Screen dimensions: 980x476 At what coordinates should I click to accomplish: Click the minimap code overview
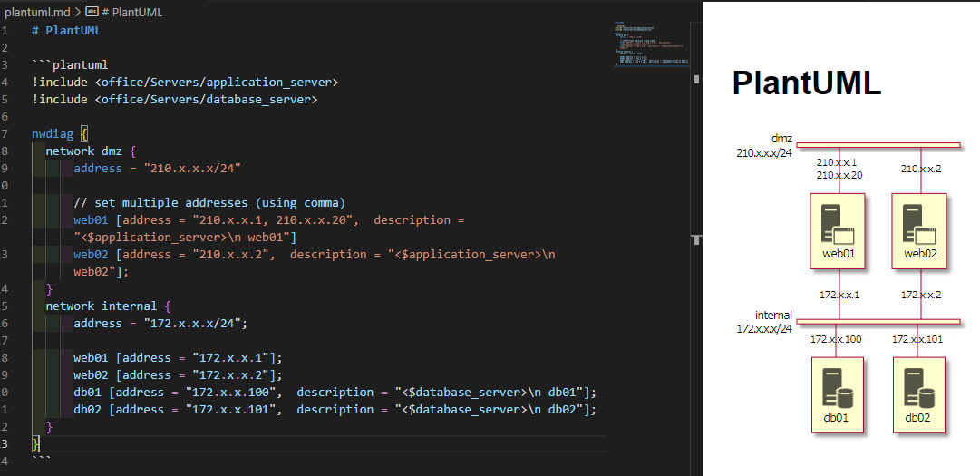pos(650,53)
